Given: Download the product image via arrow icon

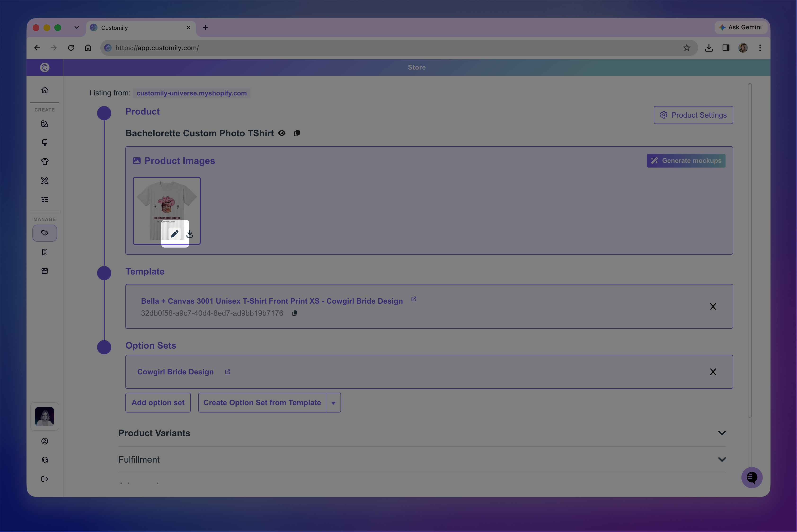Looking at the screenshot, I should click(190, 234).
